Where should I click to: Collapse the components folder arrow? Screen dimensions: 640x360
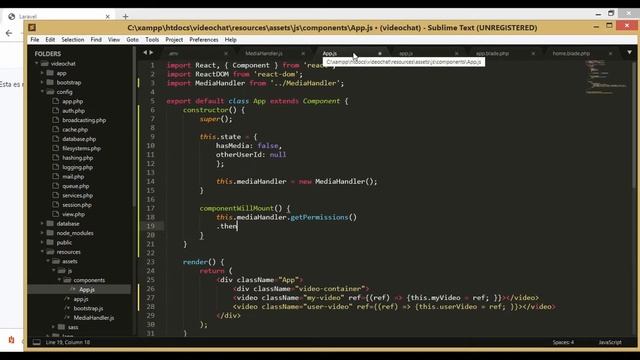pyautogui.click(x=59, y=280)
